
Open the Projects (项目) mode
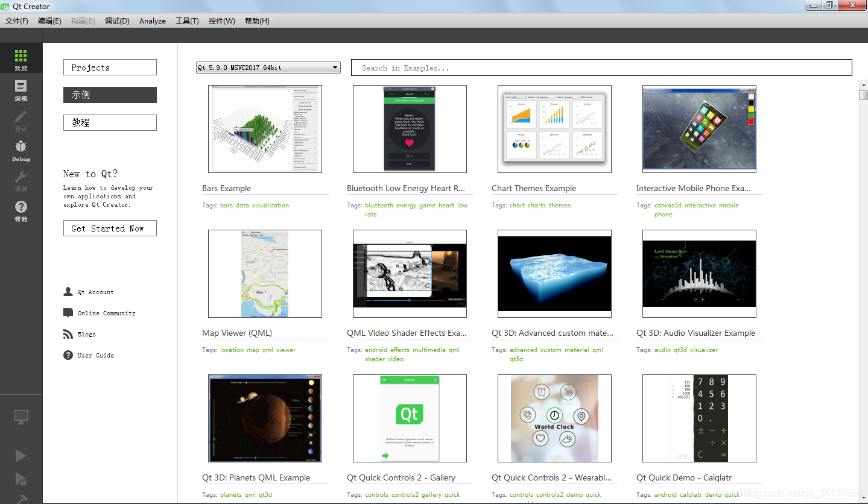(21, 180)
